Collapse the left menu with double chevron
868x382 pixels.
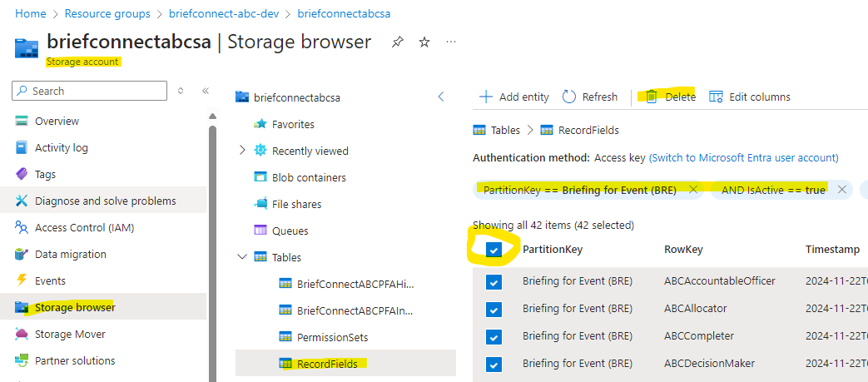(206, 91)
